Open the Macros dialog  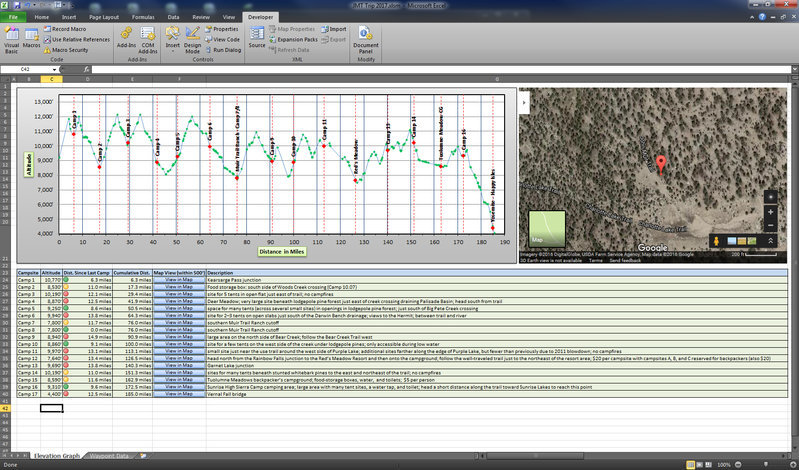click(31, 39)
